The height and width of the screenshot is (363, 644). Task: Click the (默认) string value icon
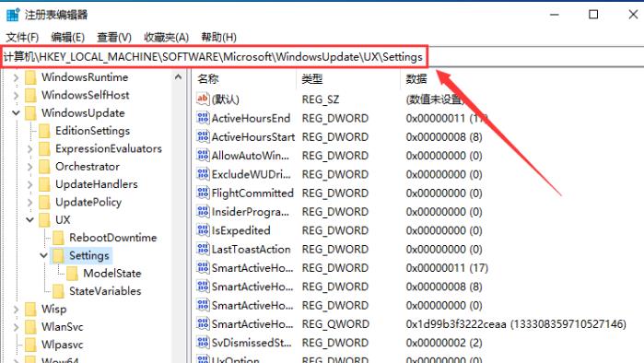203,99
